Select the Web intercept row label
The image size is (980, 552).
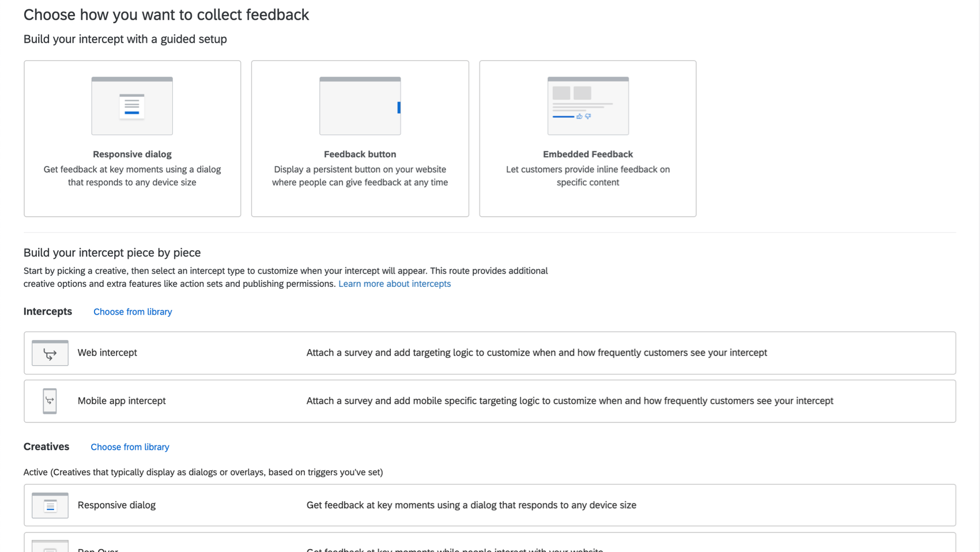[107, 353]
